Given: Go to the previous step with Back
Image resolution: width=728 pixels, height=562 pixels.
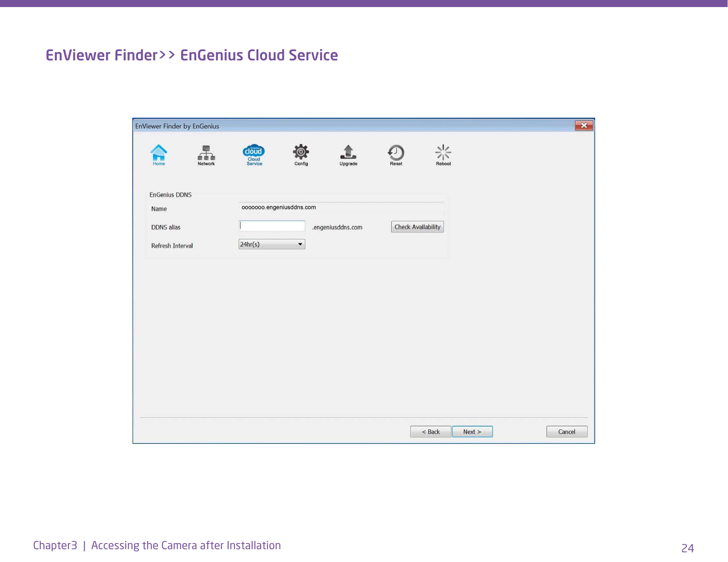Looking at the screenshot, I should click(430, 432).
